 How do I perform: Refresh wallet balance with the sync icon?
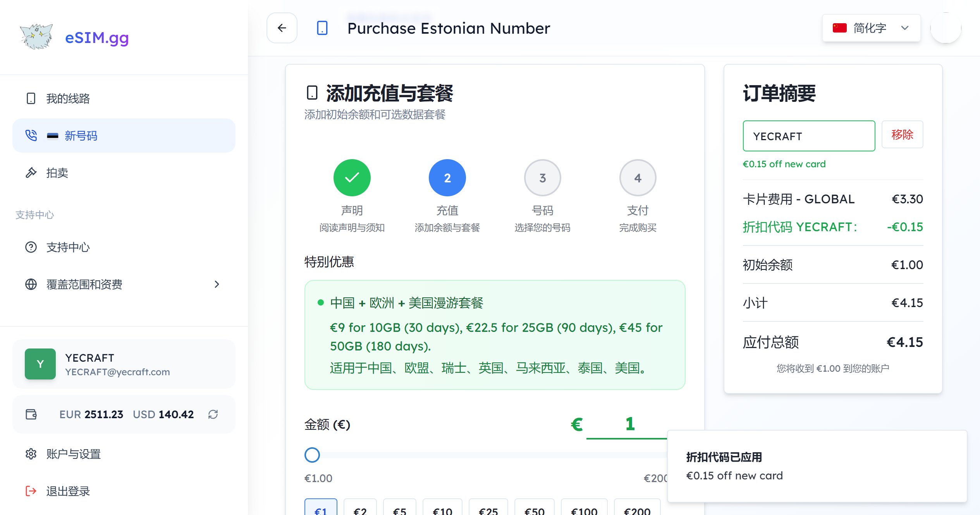(x=213, y=414)
